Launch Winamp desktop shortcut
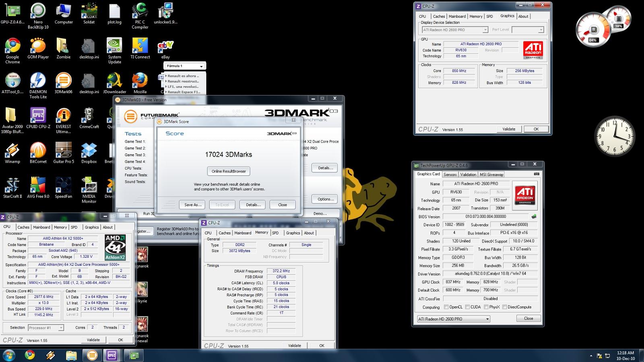The height and width of the screenshot is (362, 644). point(12,153)
